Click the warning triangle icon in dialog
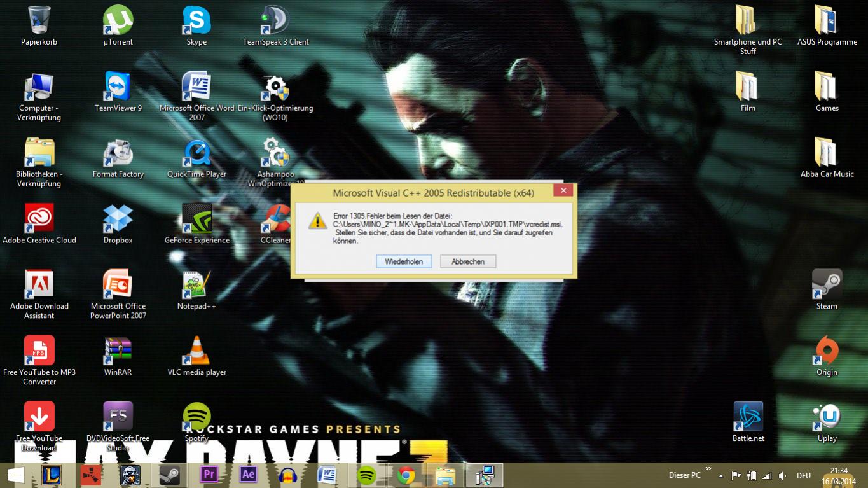Viewport: 868px width, 488px height. pyautogui.click(x=317, y=220)
